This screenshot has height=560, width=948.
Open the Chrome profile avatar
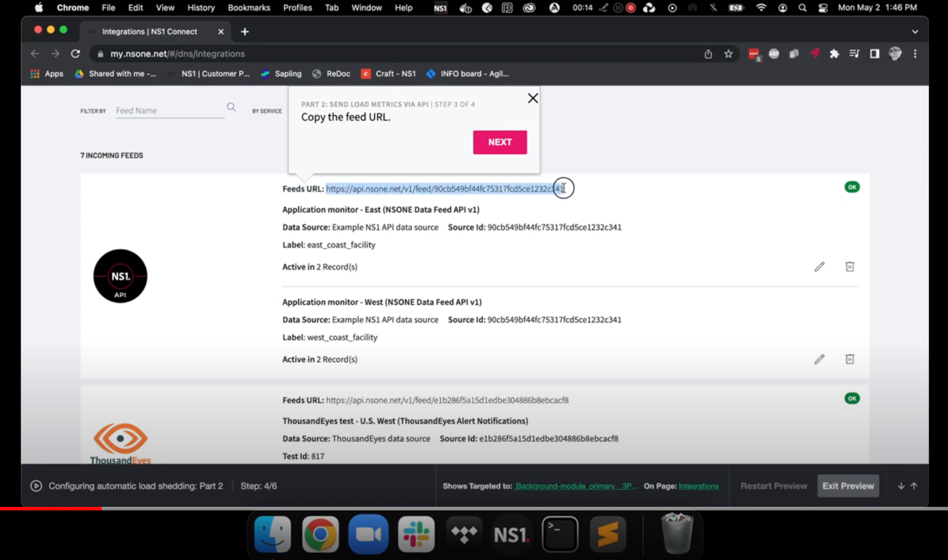click(x=895, y=54)
